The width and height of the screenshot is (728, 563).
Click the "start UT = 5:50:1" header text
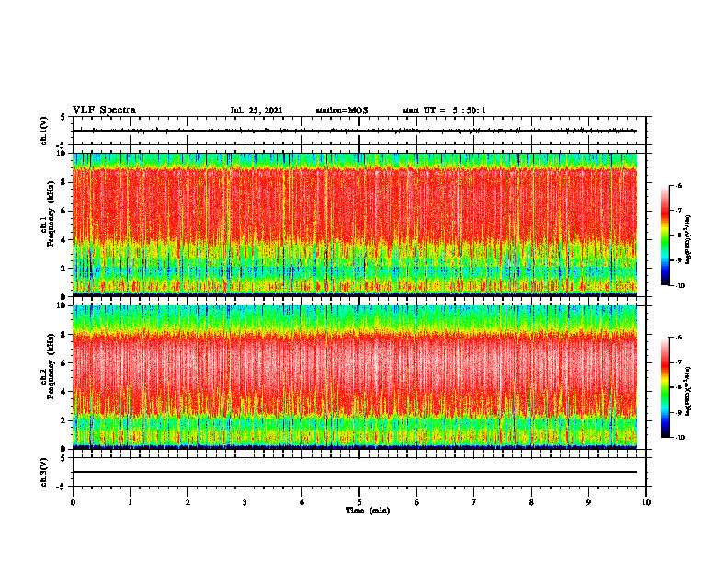coord(444,110)
